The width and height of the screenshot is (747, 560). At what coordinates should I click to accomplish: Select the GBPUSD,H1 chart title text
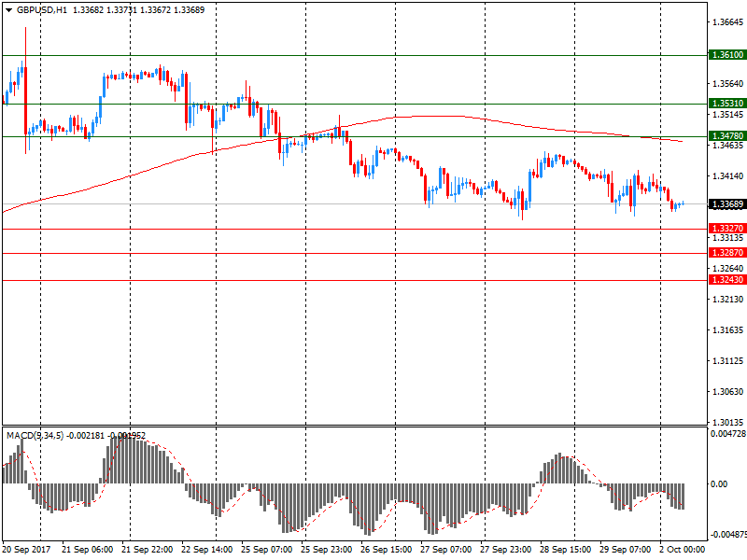(42, 10)
